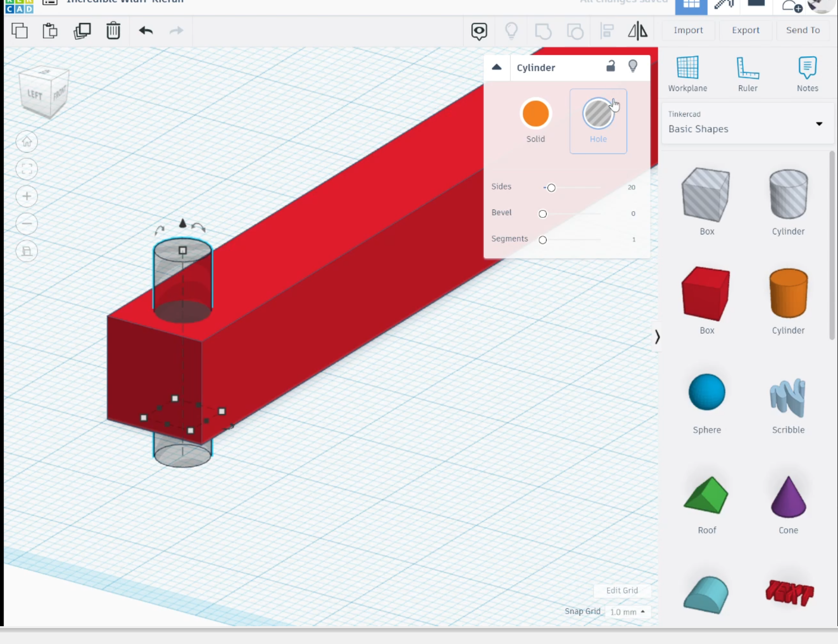Image resolution: width=838 pixels, height=644 pixels.
Task: Toggle the lock on the Cylinder shape
Action: [611, 66]
